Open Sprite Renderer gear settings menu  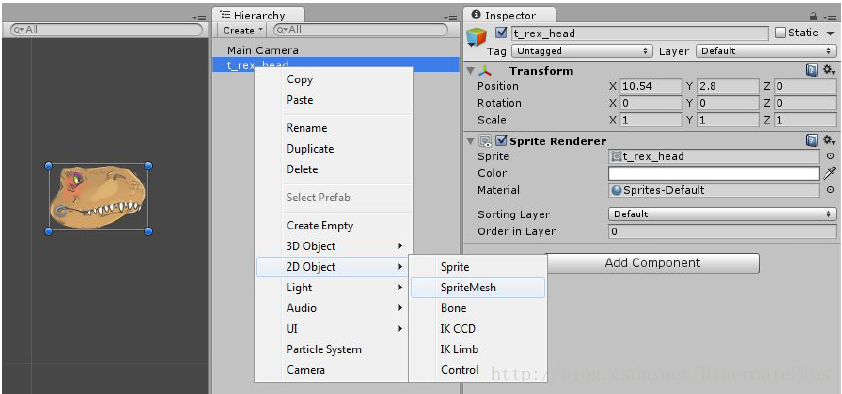829,141
